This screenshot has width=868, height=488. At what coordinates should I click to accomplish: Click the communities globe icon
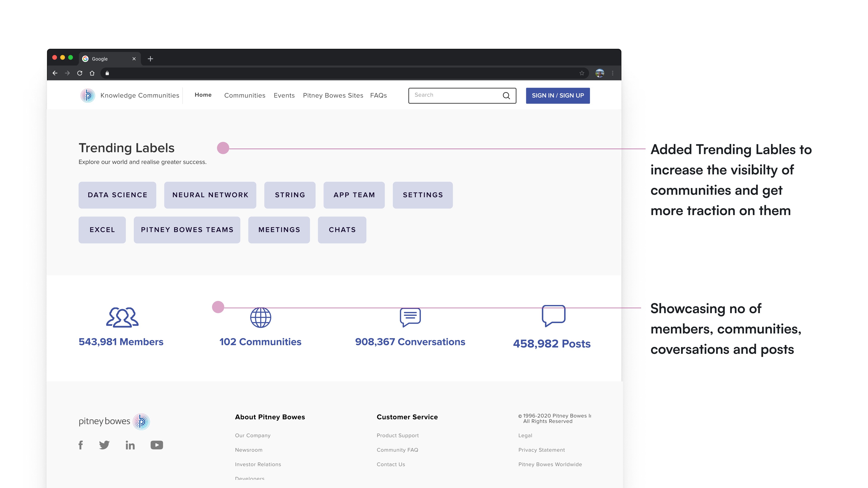[260, 317]
